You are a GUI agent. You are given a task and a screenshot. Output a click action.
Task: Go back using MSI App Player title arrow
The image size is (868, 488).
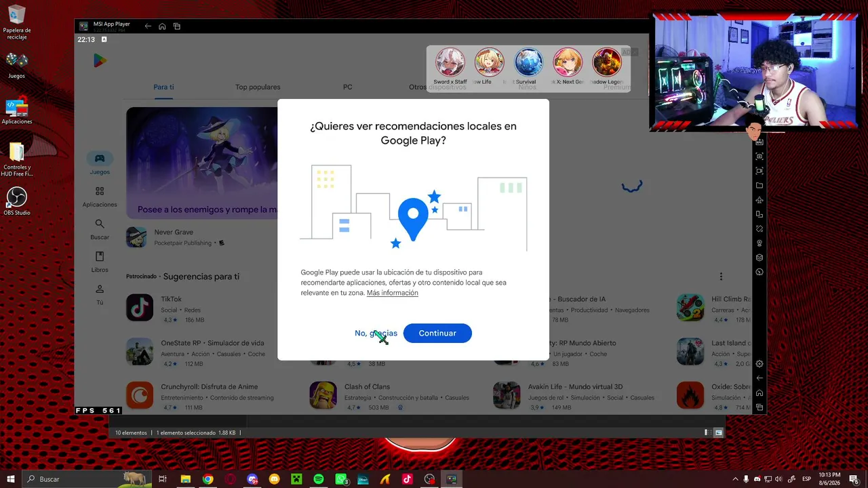[148, 26]
